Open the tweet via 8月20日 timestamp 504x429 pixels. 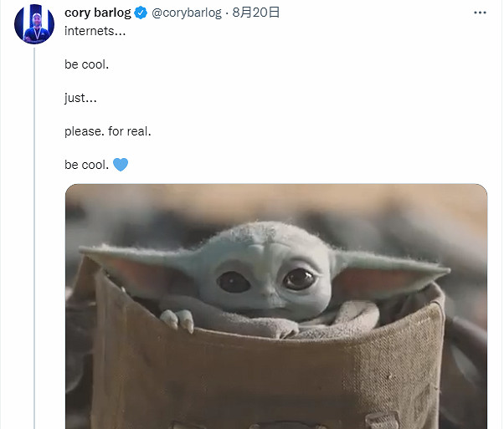click(x=255, y=13)
